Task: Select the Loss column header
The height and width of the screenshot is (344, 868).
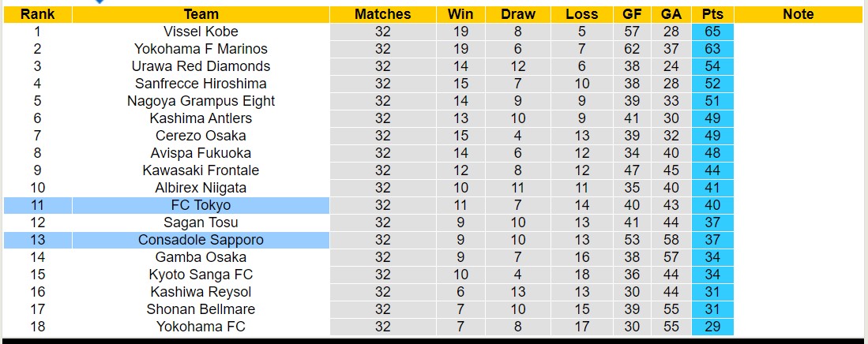Action: coord(582,14)
